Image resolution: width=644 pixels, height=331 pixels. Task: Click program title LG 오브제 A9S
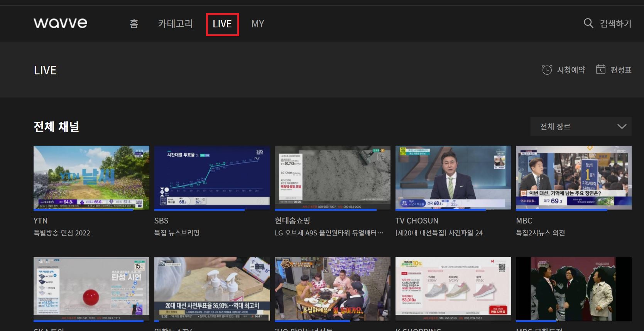click(329, 233)
